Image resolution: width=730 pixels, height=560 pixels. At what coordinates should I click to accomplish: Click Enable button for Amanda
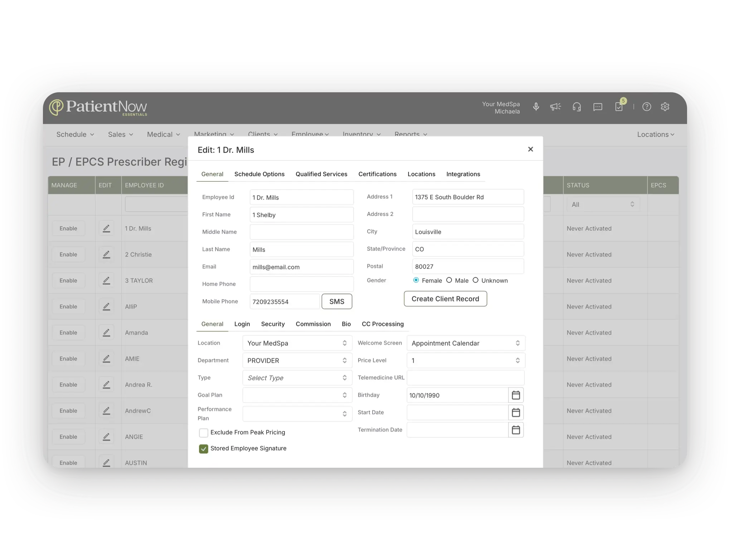pos(68,333)
